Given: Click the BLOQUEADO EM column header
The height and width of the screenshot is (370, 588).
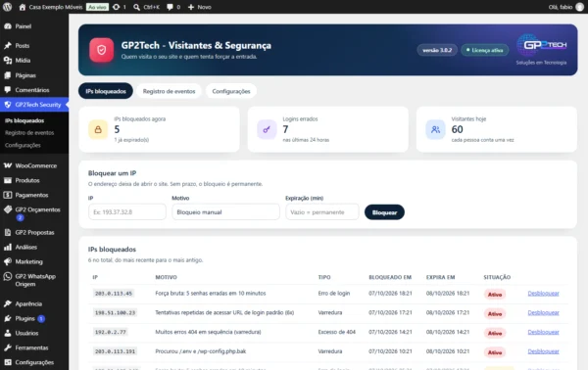Looking at the screenshot, I should click(x=390, y=277).
